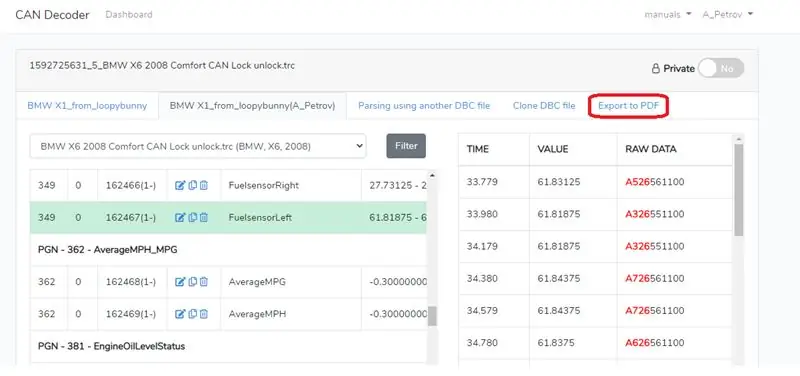Click value 61.8375
Screen dimensions: 800x376
pos(556,342)
